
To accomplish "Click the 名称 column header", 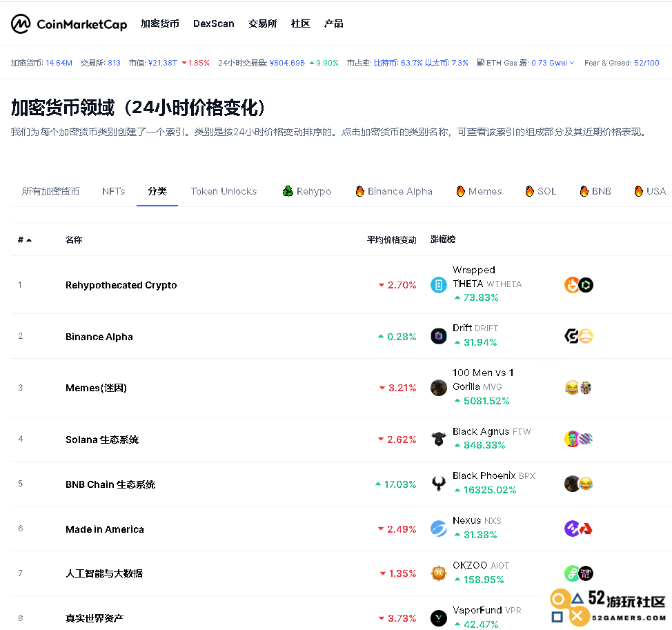I will (x=74, y=240).
